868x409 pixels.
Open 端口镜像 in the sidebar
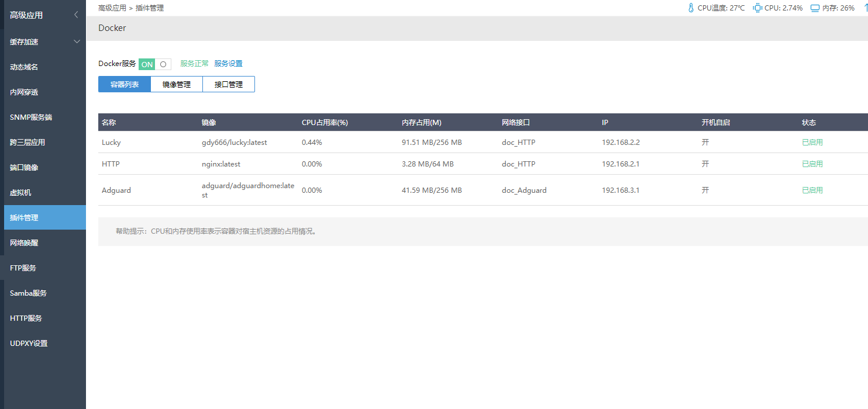tap(45, 168)
